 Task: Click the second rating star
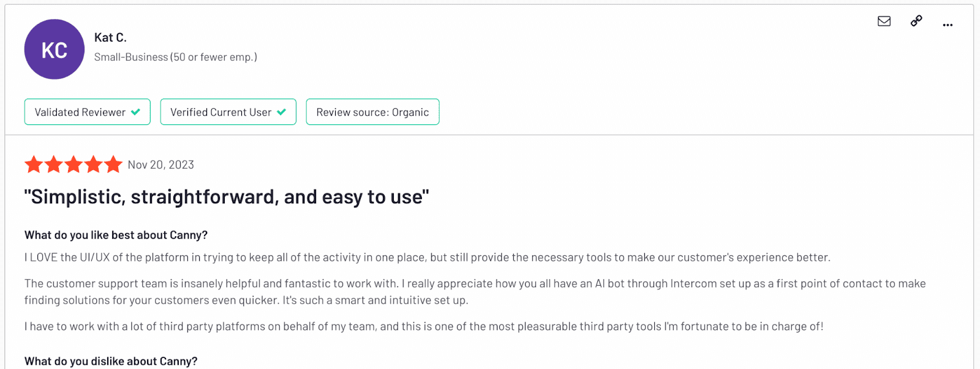pos(54,165)
